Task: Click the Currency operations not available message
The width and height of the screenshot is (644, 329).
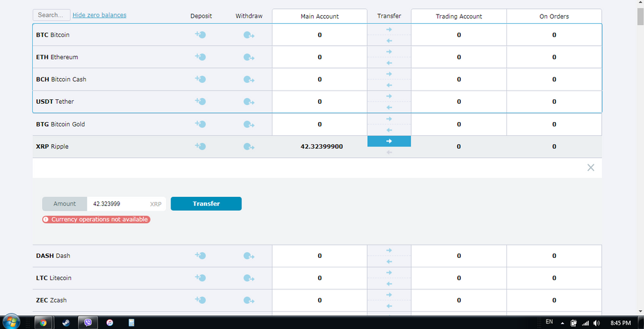Action: pos(96,220)
